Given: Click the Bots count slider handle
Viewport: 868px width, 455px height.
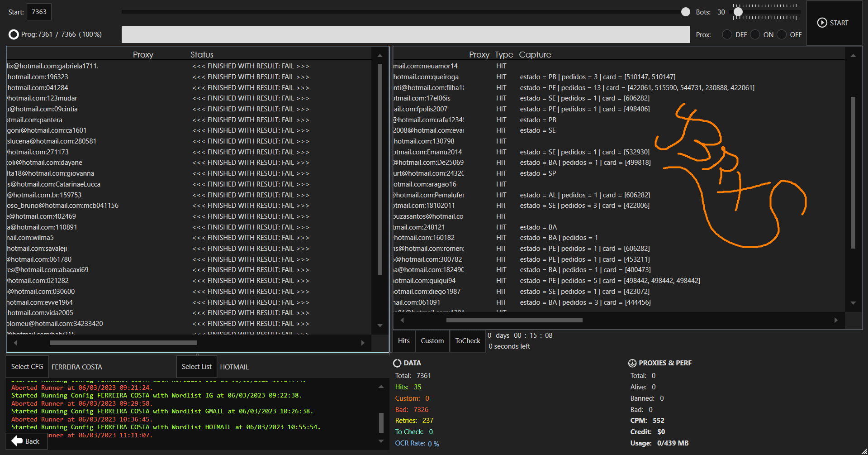Looking at the screenshot, I should pyautogui.click(x=738, y=12).
